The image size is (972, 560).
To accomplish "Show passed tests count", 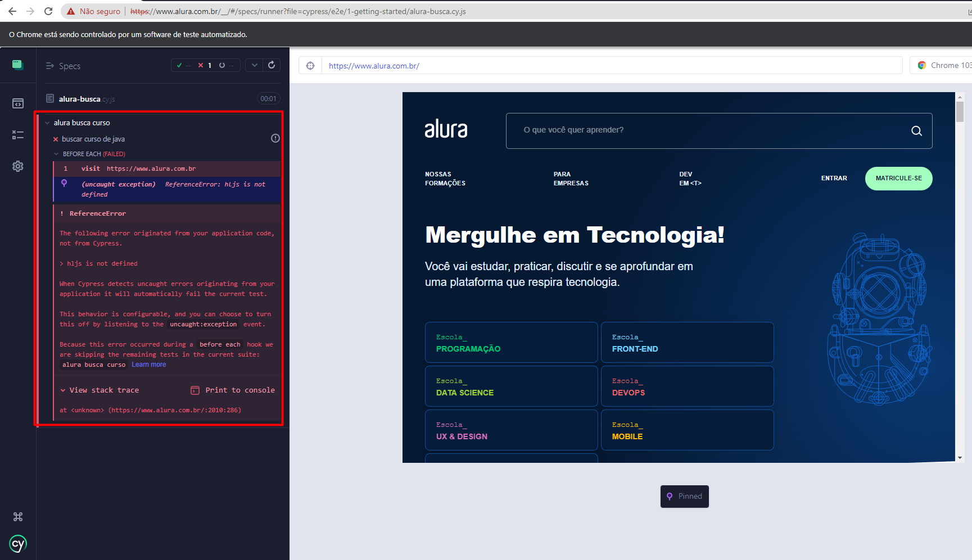I will [184, 66].
